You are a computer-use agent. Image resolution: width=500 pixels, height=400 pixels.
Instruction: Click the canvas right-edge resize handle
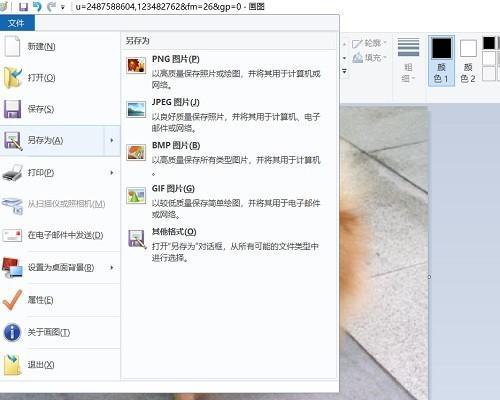429,277
